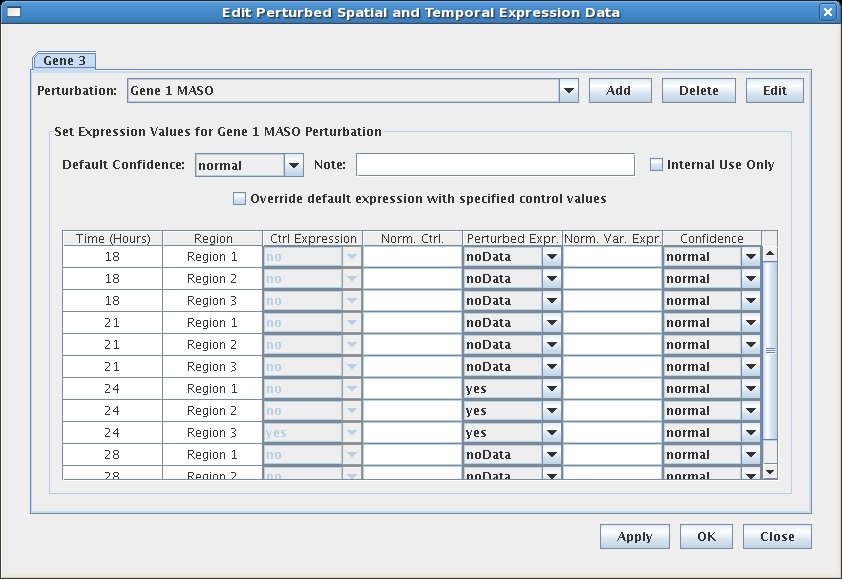
Task: Open Confidence dropdown for first 18-hour Region 1 row
Action: (x=751, y=257)
